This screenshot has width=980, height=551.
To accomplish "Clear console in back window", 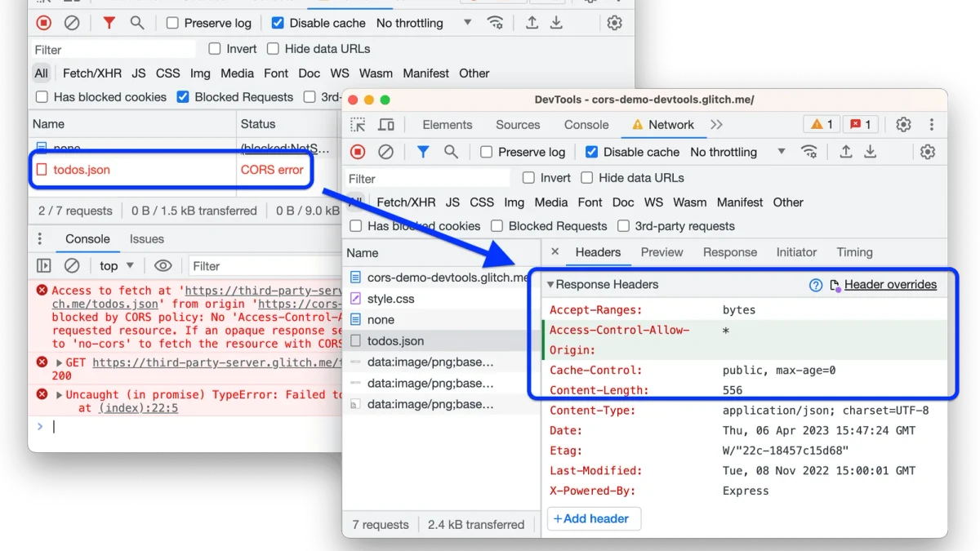I will pyautogui.click(x=72, y=265).
